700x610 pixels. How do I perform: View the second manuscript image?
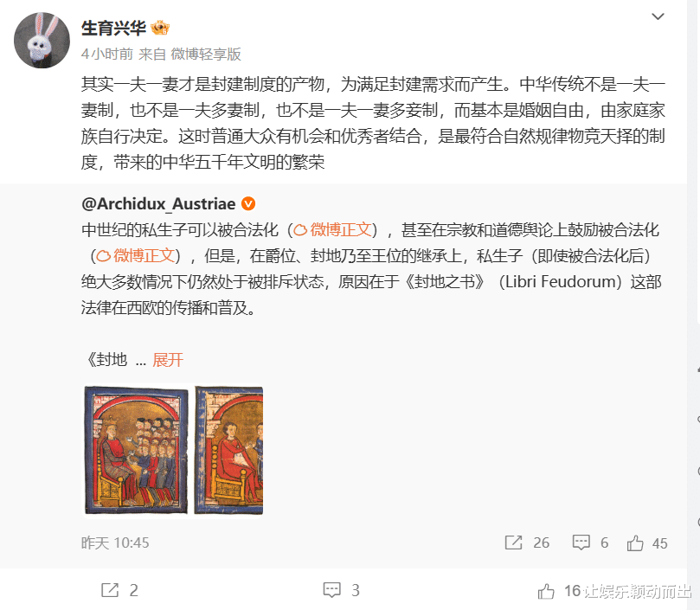[x=229, y=451]
